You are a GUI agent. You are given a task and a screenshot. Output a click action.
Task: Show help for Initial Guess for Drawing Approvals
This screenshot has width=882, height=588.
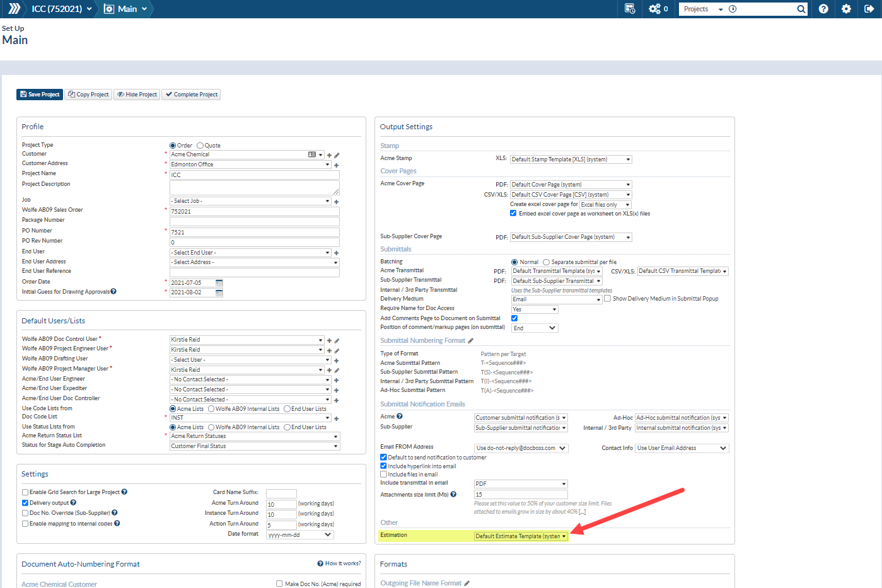[x=113, y=291]
